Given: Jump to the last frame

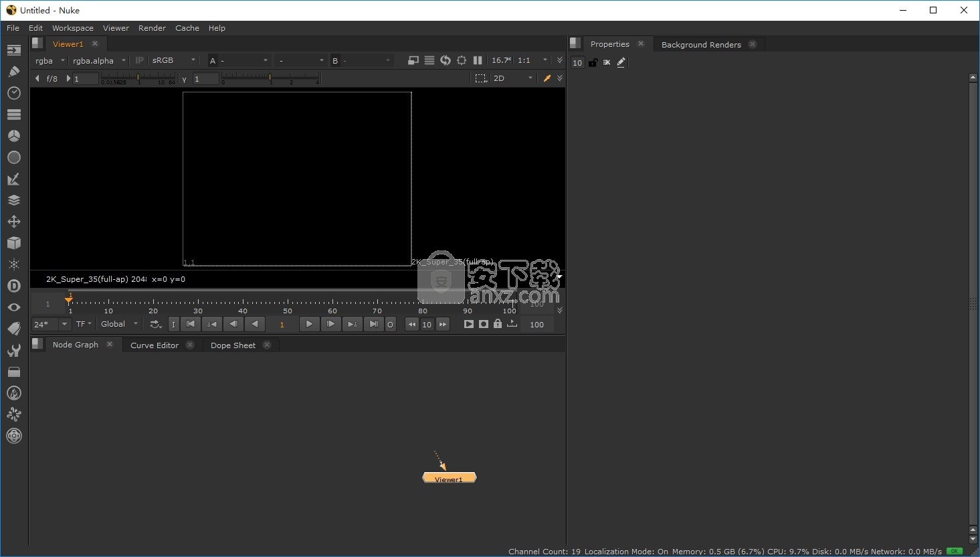Looking at the screenshot, I should [x=373, y=324].
